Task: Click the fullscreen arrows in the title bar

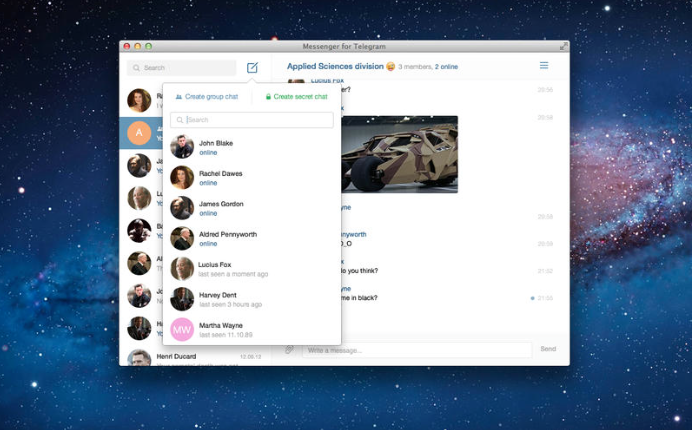Action: [x=564, y=46]
